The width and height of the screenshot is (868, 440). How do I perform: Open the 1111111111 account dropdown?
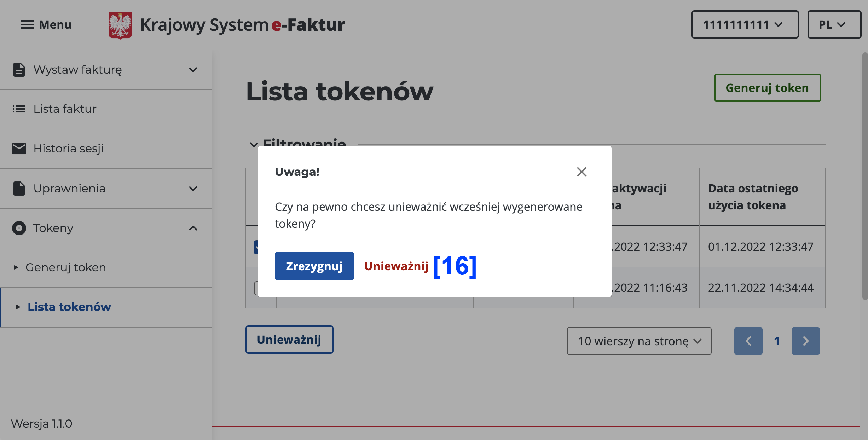point(745,24)
